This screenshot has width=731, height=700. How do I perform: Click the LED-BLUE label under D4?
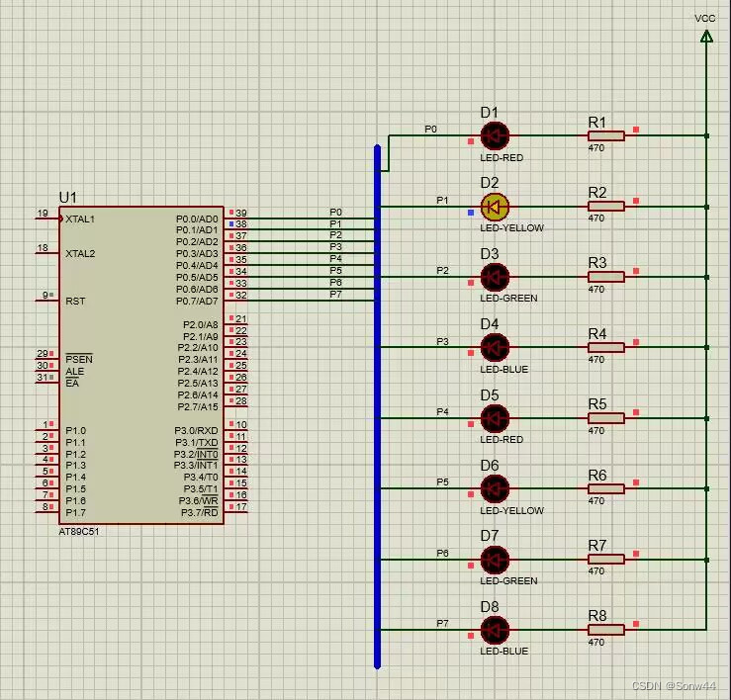pyautogui.click(x=503, y=369)
